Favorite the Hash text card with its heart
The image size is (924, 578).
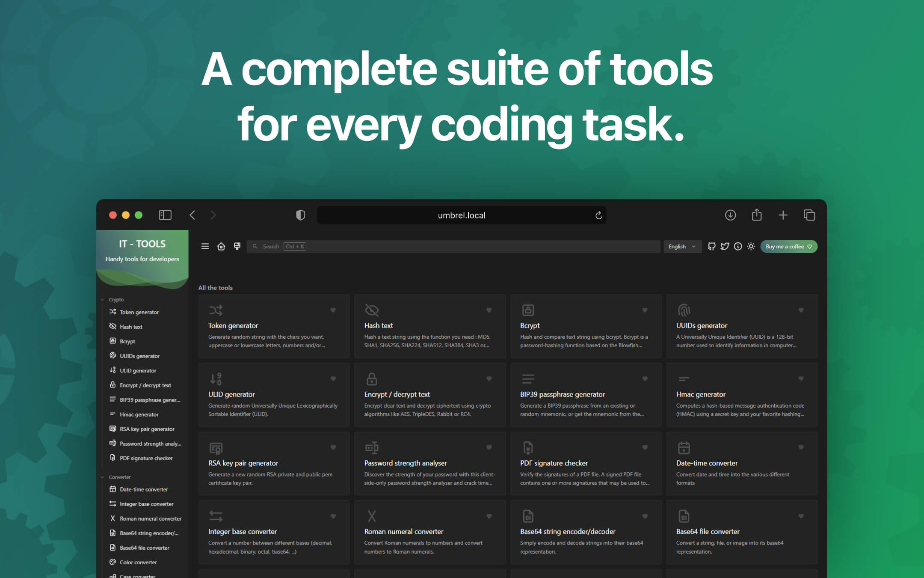tap(489, 310)
